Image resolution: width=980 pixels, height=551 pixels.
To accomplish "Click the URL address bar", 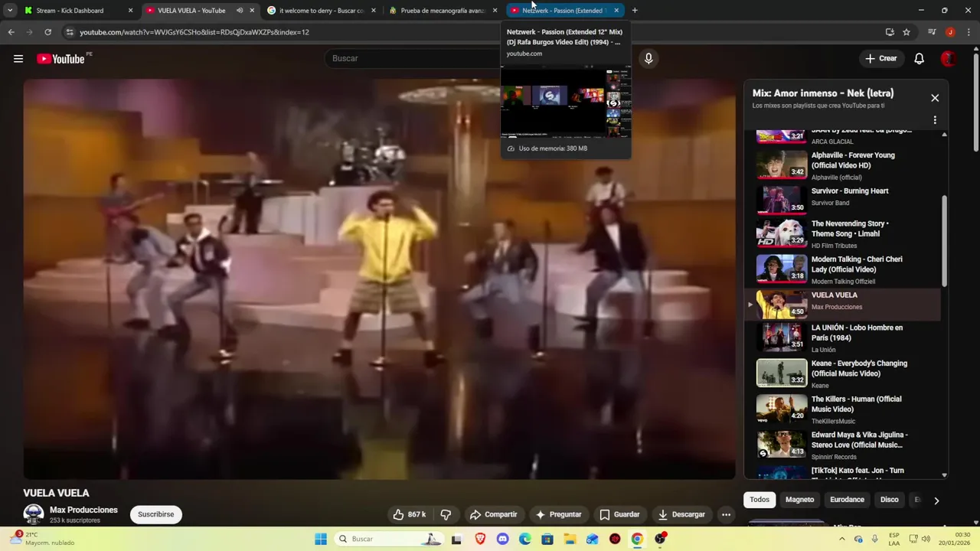I will pyautogui.click(x=475, y=32).
